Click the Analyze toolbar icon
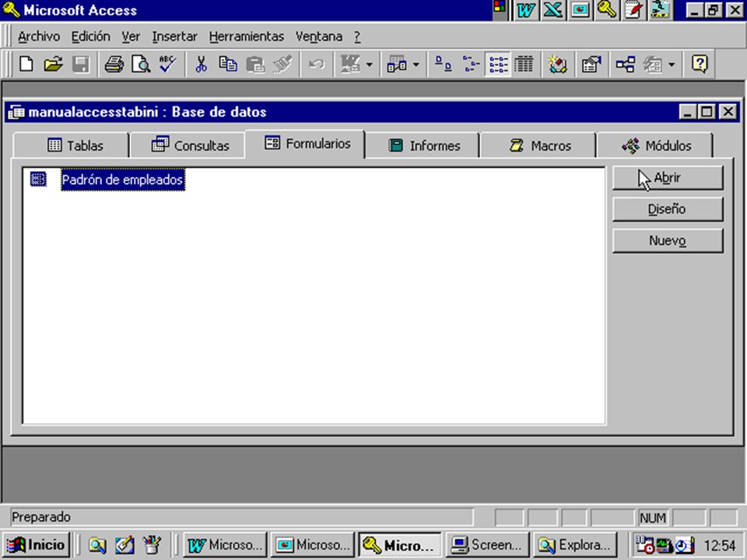Viewport: 747px width, 560px height. tap(396, 64)
